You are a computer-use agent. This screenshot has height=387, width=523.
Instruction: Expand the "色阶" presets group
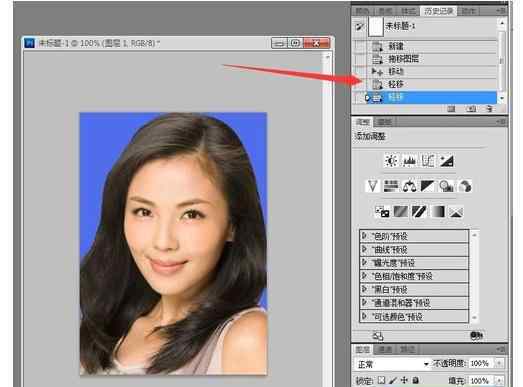(x=364, y=236)
